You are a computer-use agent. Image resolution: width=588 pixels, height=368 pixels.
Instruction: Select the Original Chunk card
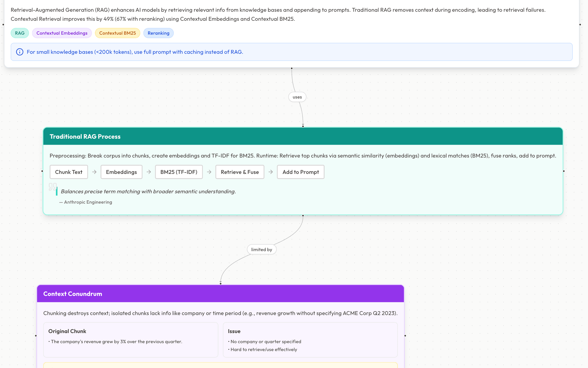click(x=131, y=340)
